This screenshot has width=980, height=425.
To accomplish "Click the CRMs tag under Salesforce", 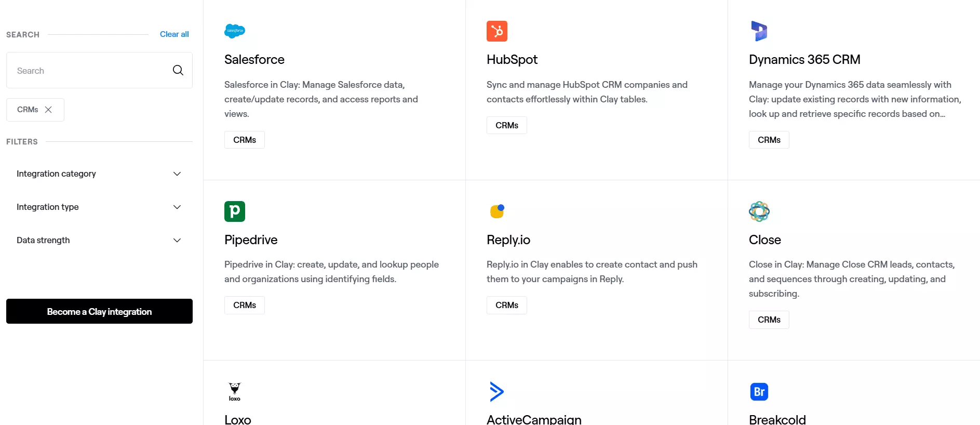I will tap(244, 139).
